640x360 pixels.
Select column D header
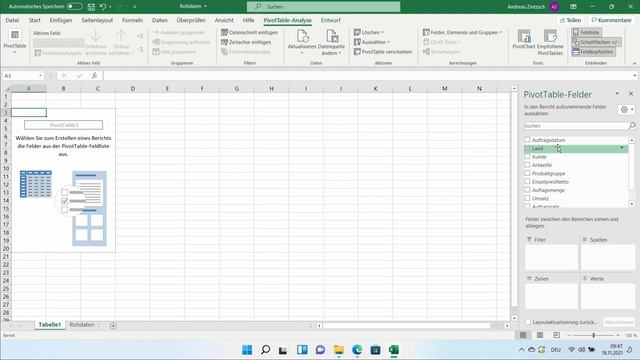click(133, 89)
